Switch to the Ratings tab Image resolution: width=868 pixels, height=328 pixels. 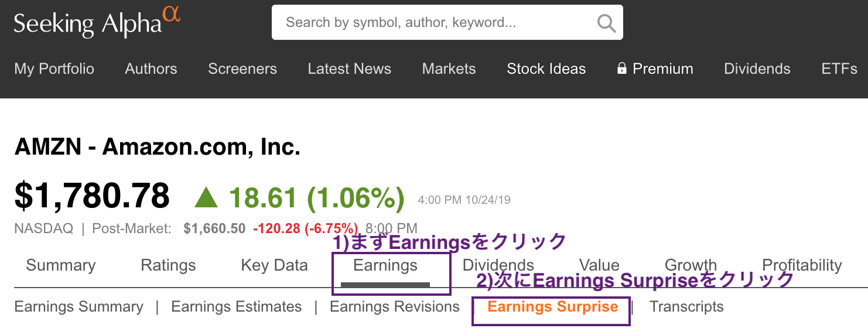pos(168,265)
